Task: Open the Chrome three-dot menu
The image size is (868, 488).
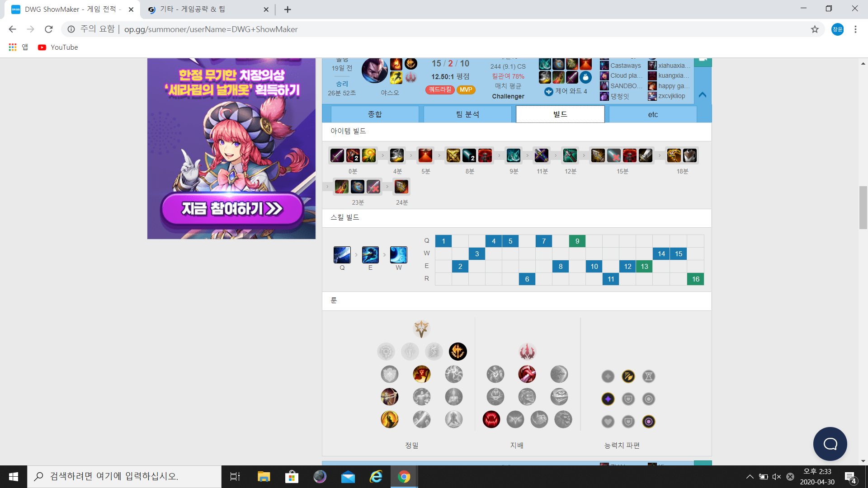Action: [855, 29]
